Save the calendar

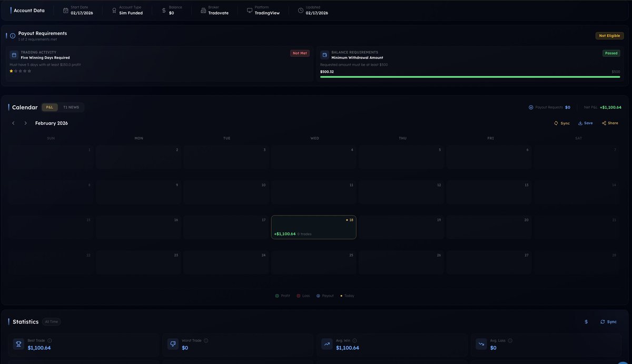(586, 123)
